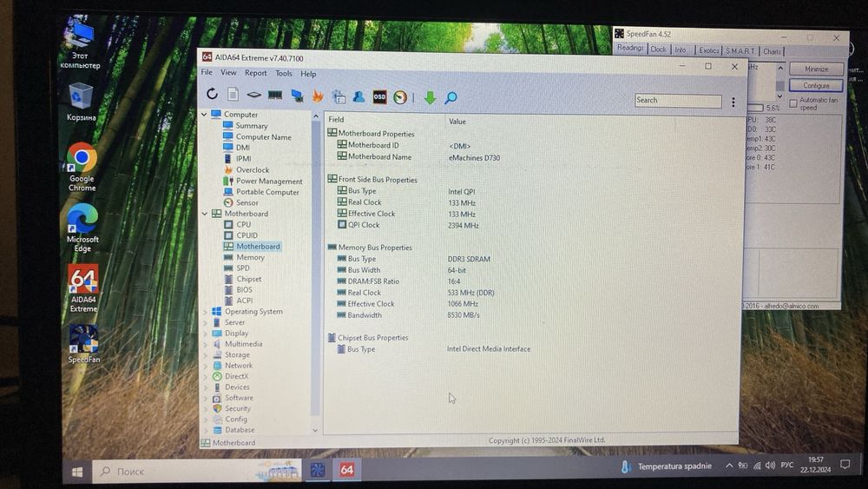Expand the Network node
Image resolution: width=868 pixels, height=489 pixels.
point(206,366)
